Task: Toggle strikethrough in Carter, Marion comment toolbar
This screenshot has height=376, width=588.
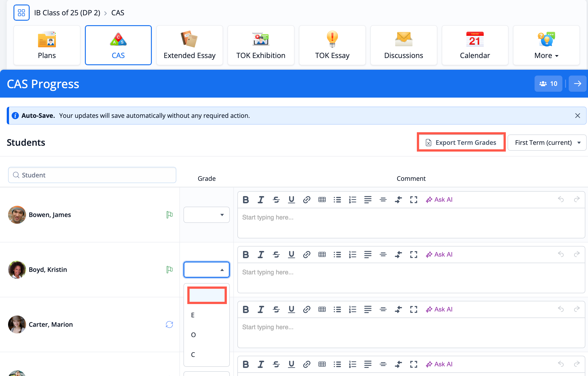Action: (276, 309)
